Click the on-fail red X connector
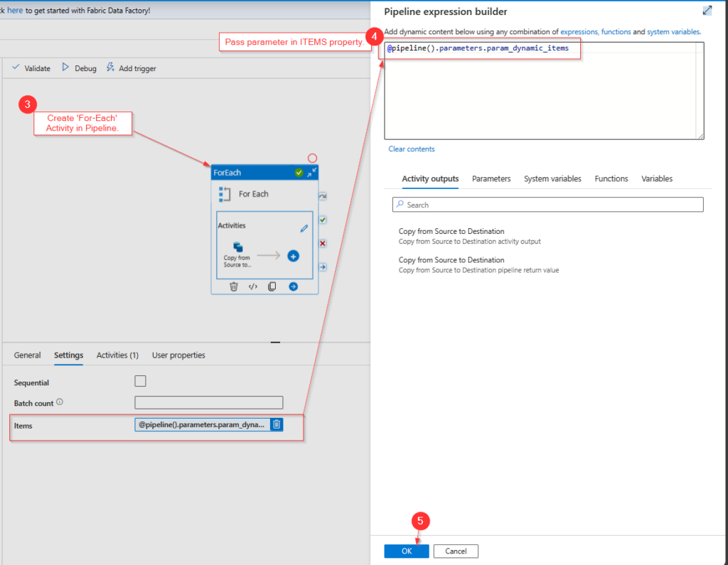Screen dimensions: 728x565 click(323, 243)
